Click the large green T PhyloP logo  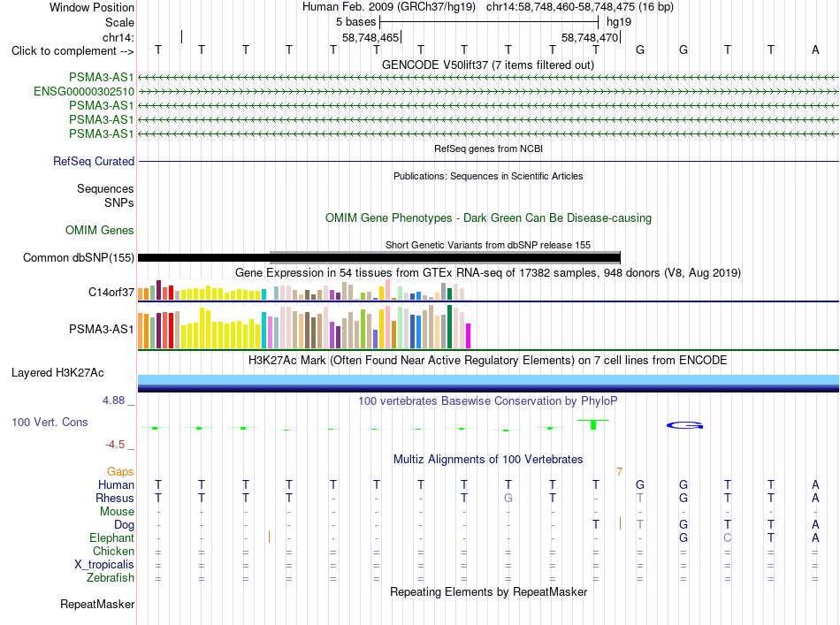point(593,424)
